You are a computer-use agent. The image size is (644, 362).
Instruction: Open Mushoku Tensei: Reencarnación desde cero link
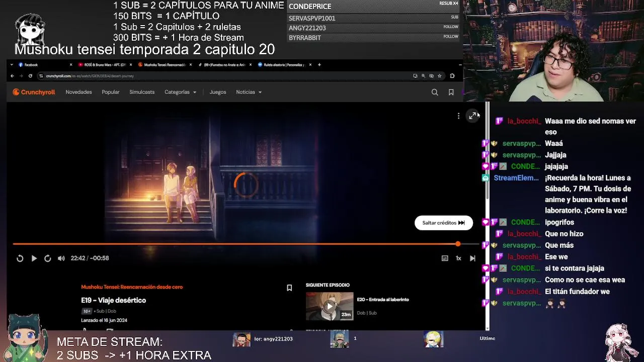pos(132,287)
